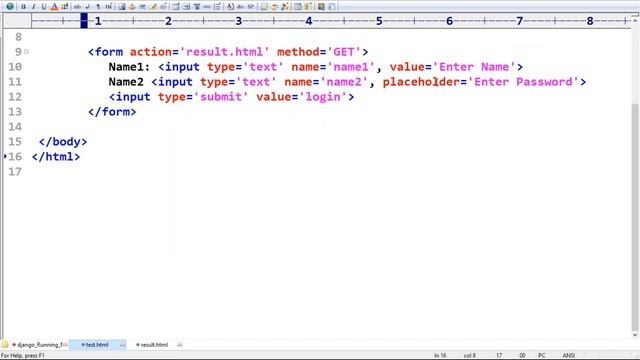This screenshot has height=360, width=640.
Task: Insert an anchor with the anchor icon
Action: pyautogui.click(x=132, y=7)
